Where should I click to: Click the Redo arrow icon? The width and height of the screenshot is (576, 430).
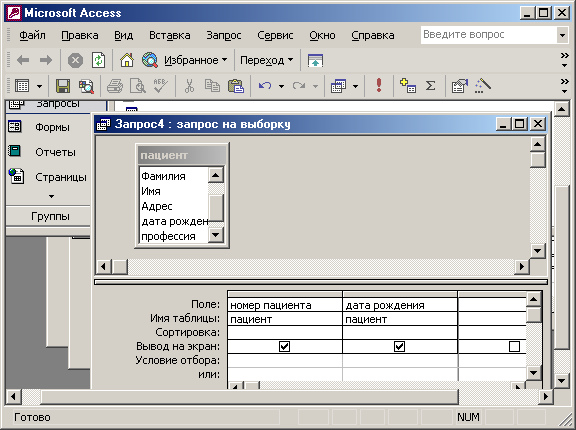299,86
